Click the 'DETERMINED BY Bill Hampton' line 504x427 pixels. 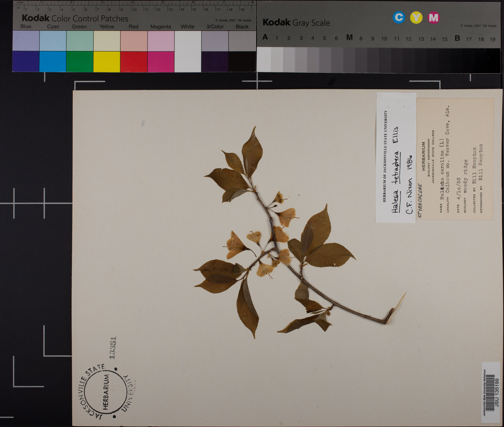point(481,178)
